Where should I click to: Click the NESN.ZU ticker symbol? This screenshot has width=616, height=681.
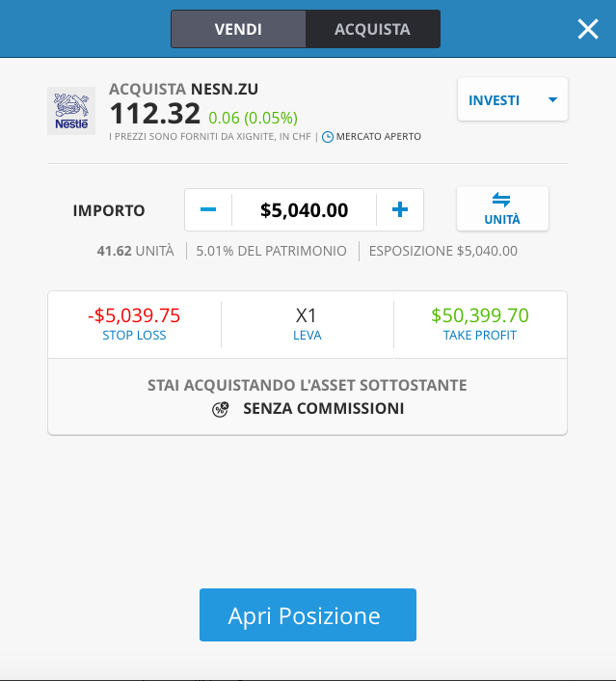click(x=225, y=89)
